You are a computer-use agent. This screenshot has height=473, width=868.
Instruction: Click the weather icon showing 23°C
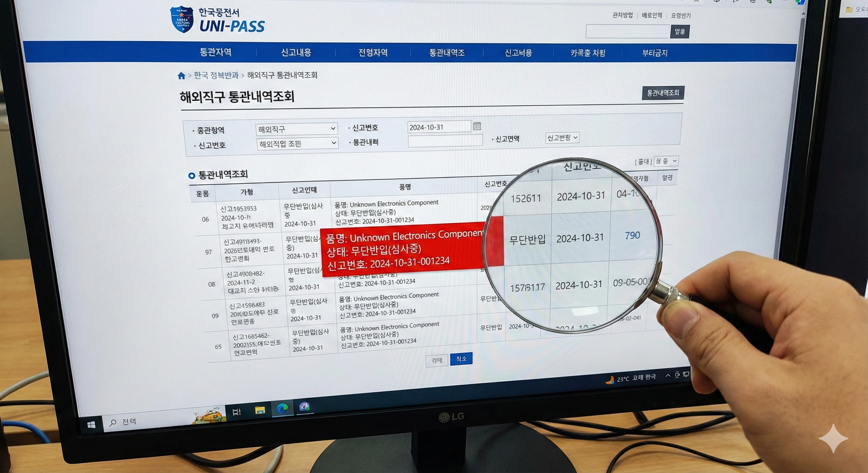pyautogui.click(x=610, y=380)
